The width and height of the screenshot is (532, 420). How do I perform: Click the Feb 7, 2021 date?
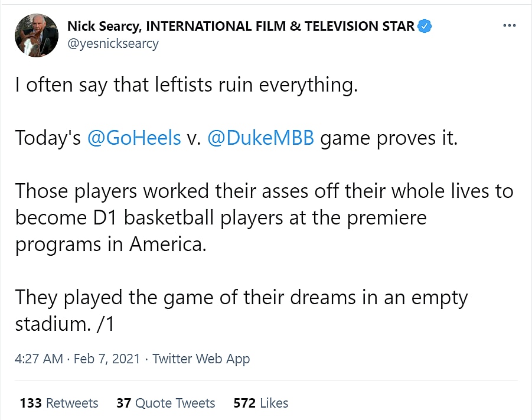(107, 359)
